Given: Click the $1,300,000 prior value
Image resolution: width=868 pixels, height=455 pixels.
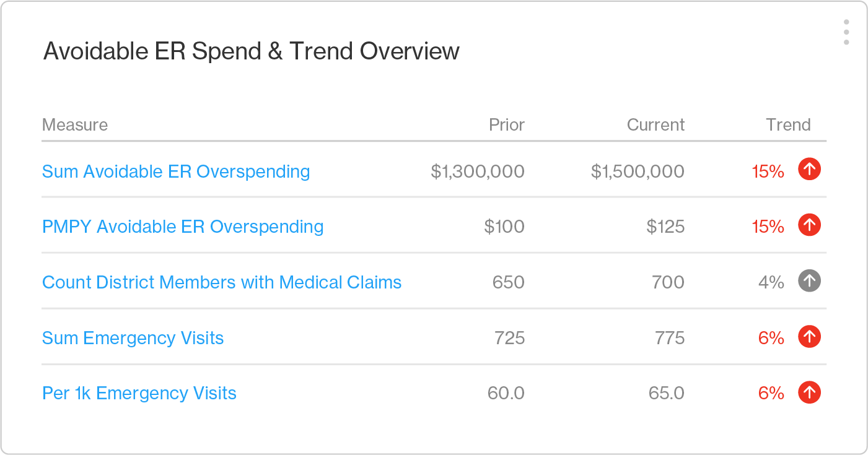Looking at the screenshot, I should 478,171.
